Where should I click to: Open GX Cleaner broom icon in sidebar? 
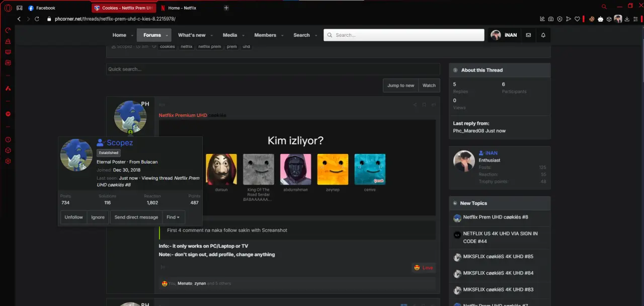8,41
